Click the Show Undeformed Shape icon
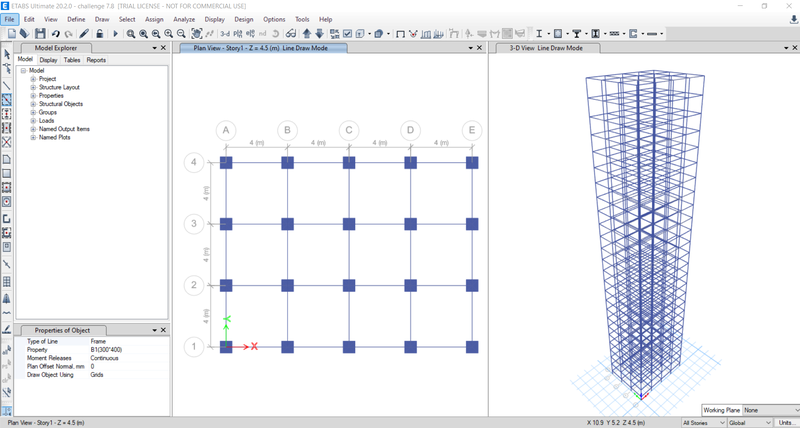 [x=401, y=34]
